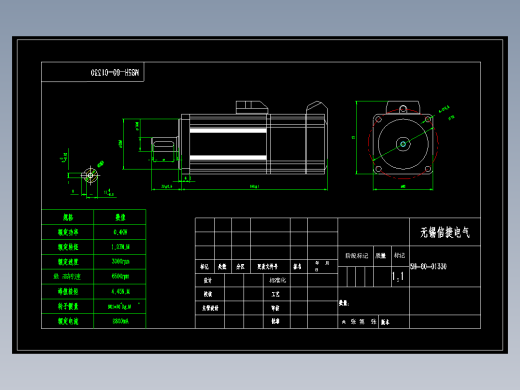Select the 额定电流 row label

(x=68, y=321)
